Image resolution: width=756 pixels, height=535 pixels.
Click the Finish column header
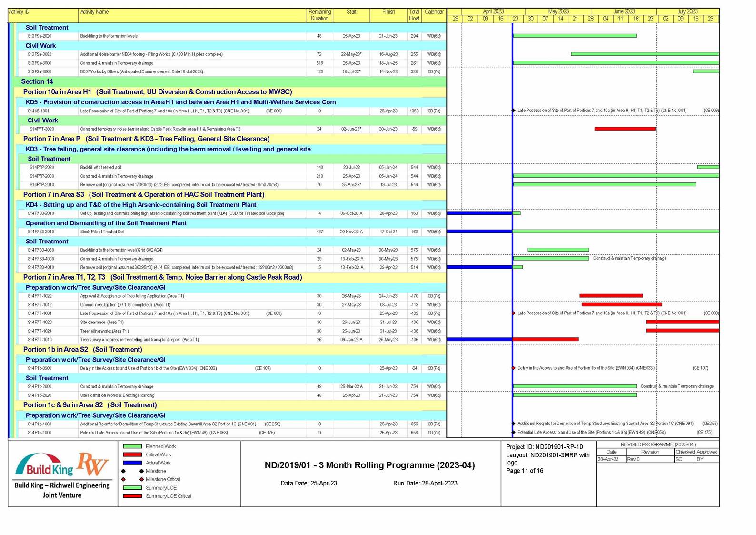pyautogui.click(x=388, y=15)
